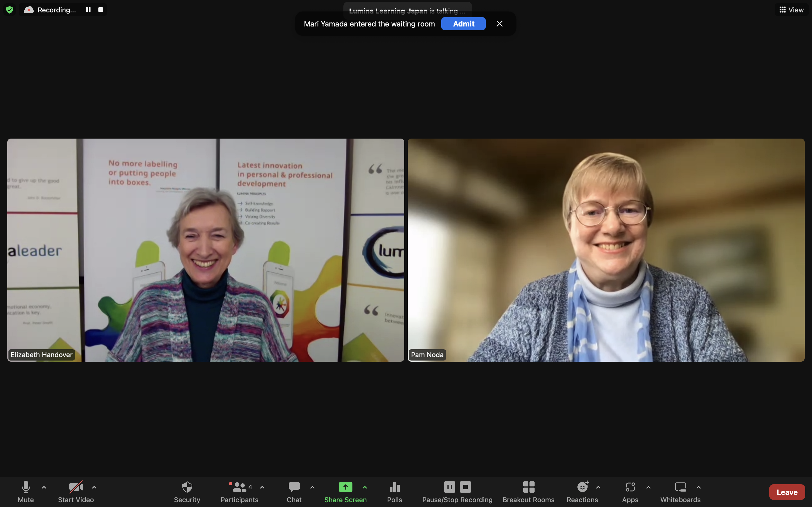The image size is (812, 507).
Task: Open the Chat panel
Action: coord(294,491)
